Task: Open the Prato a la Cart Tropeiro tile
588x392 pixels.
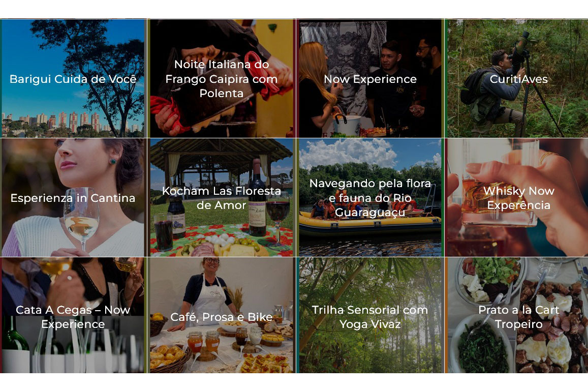Action: click(516, 315)
